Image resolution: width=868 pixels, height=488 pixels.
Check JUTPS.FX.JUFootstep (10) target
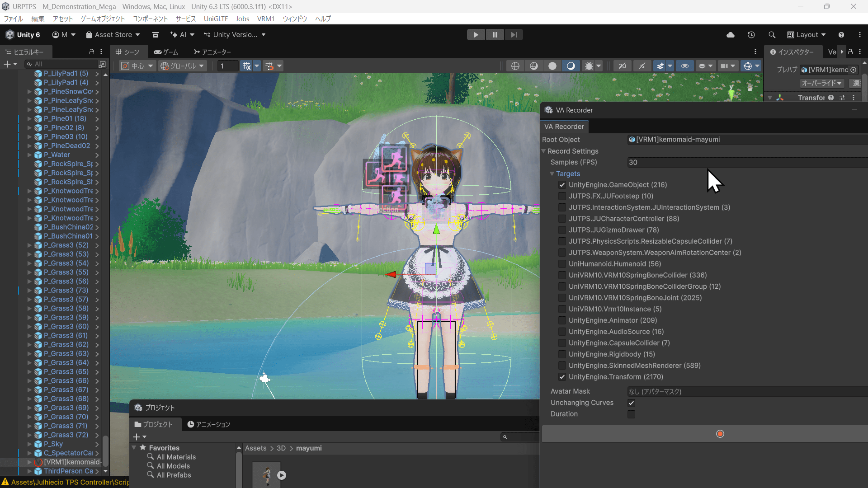562,196
